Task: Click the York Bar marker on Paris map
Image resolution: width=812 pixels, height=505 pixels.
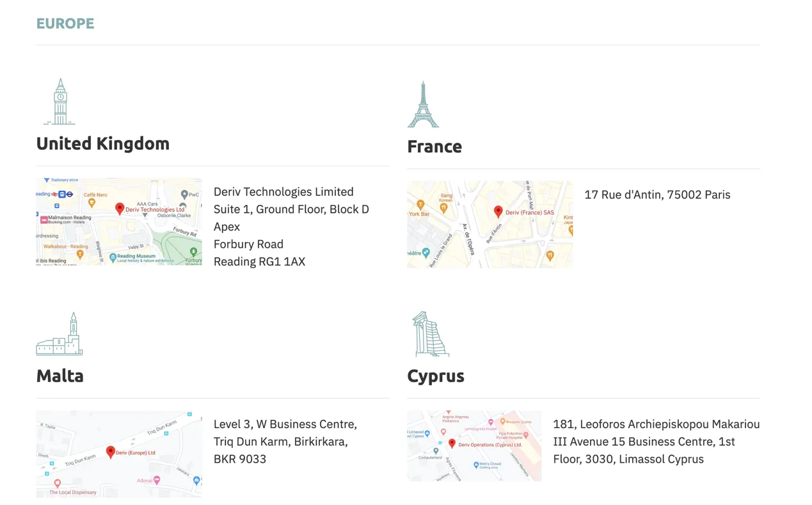Action: click(x=420, y=205)
